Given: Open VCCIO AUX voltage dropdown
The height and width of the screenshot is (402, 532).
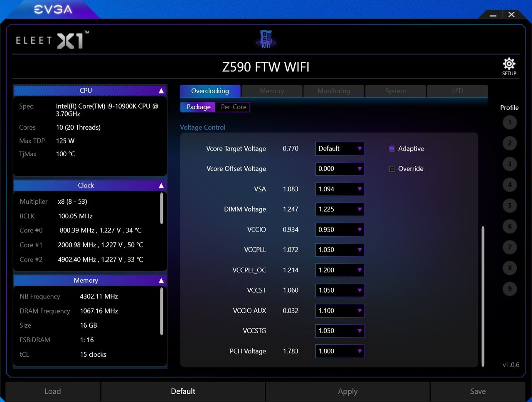Looking at the screenshot, I should [x=340, y=311].
